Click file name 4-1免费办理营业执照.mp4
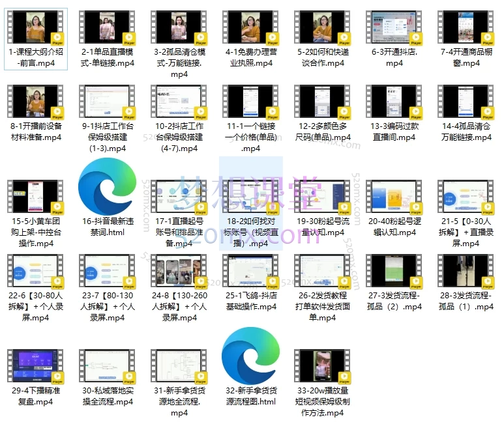Image resolution: width=504 pixels, height=424 pixels. [x=251, y=57]
